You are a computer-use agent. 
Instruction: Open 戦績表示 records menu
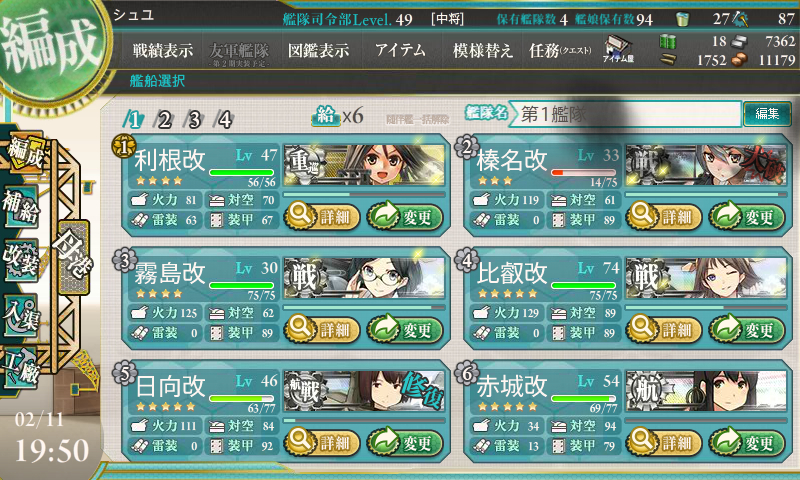(163, 50)
